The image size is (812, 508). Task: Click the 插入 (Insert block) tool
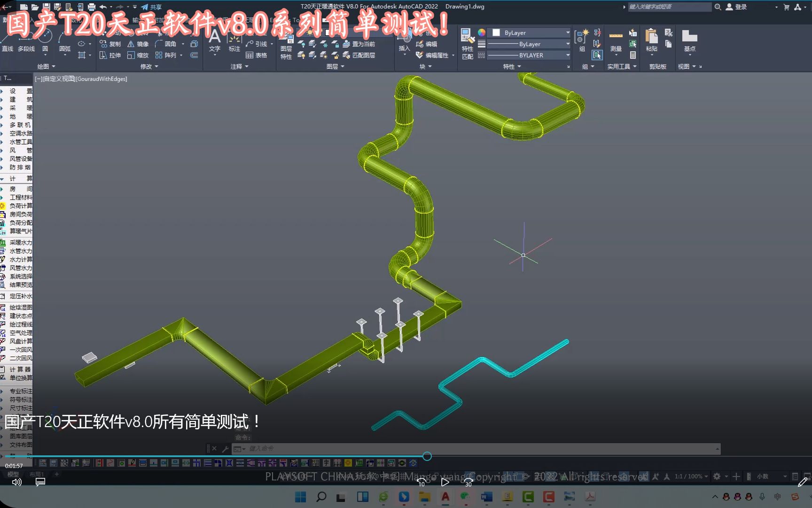click(404, 41)
